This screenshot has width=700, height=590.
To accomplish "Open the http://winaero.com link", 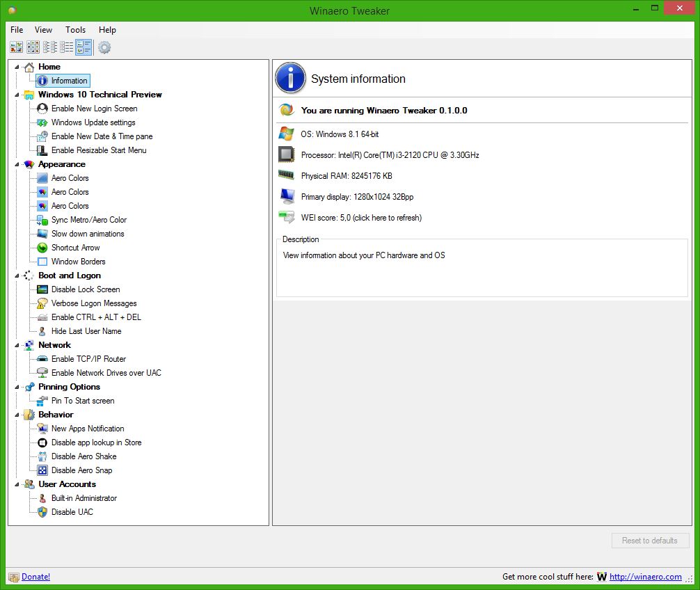I will pos(646,577).
